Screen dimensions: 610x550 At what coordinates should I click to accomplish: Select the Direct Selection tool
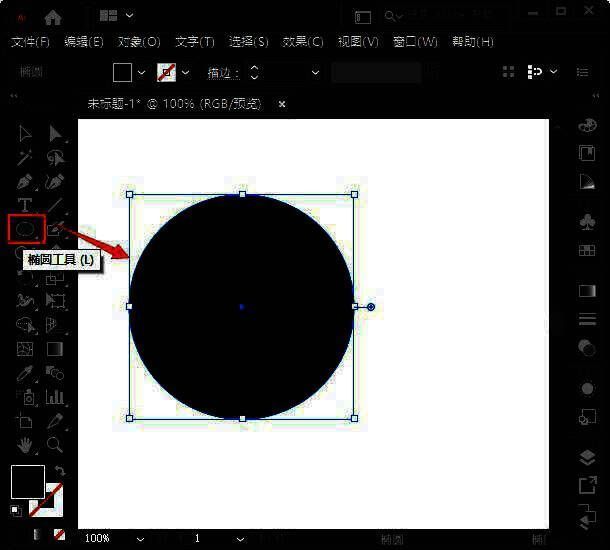click(56, 134)
